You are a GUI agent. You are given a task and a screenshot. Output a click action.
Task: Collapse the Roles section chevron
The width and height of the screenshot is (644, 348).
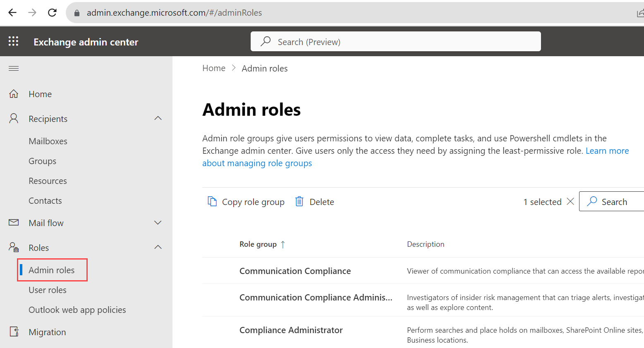point(158,247)
